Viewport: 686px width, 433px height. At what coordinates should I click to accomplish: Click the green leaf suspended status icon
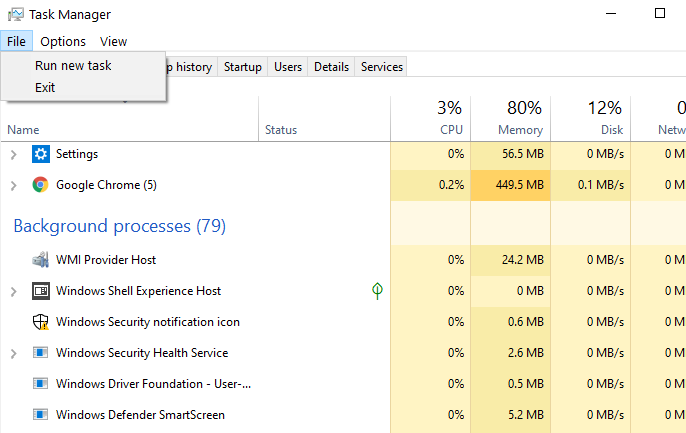[377, 291]
